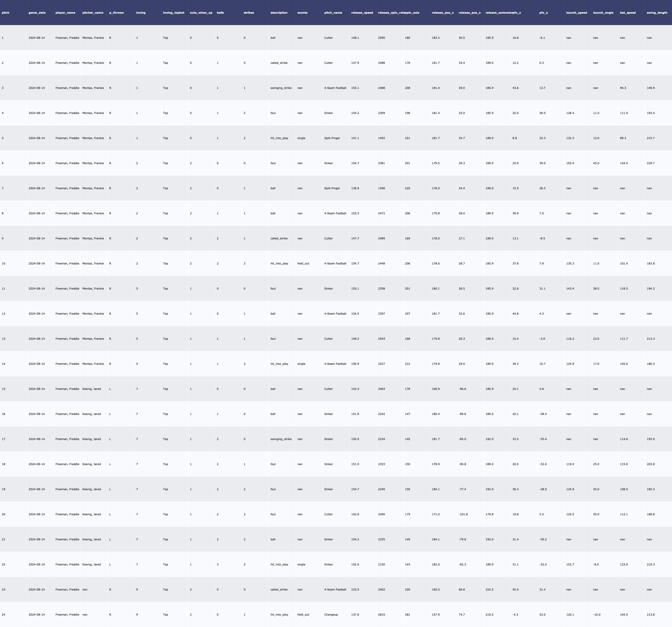Click the outs_when_up column header
Viewport: 672px width, 627px height.
click(x=201, y=13)
